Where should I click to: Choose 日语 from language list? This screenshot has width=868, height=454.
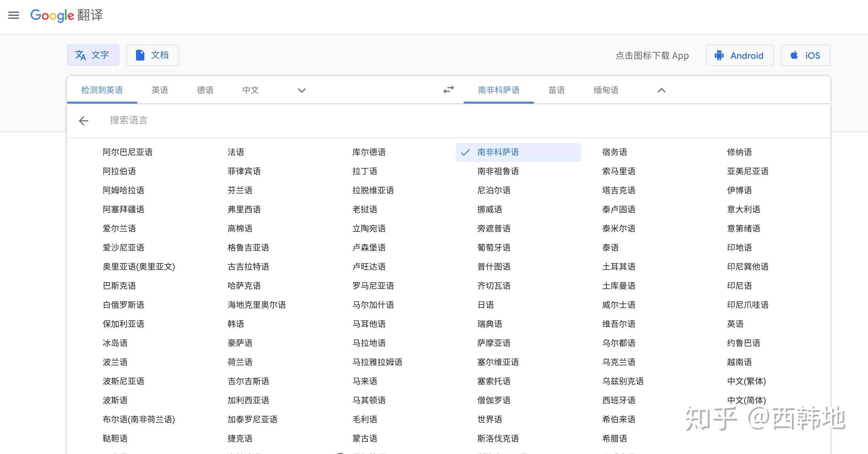tap(486, 305)
